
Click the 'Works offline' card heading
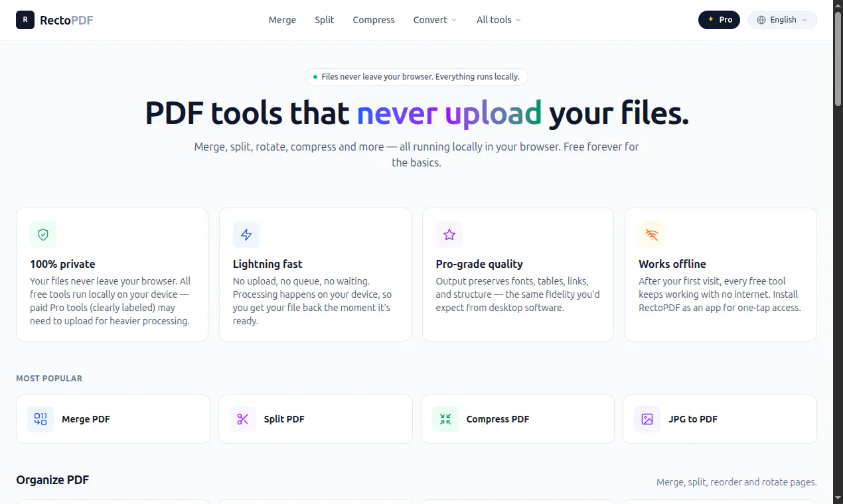[672, 264]
